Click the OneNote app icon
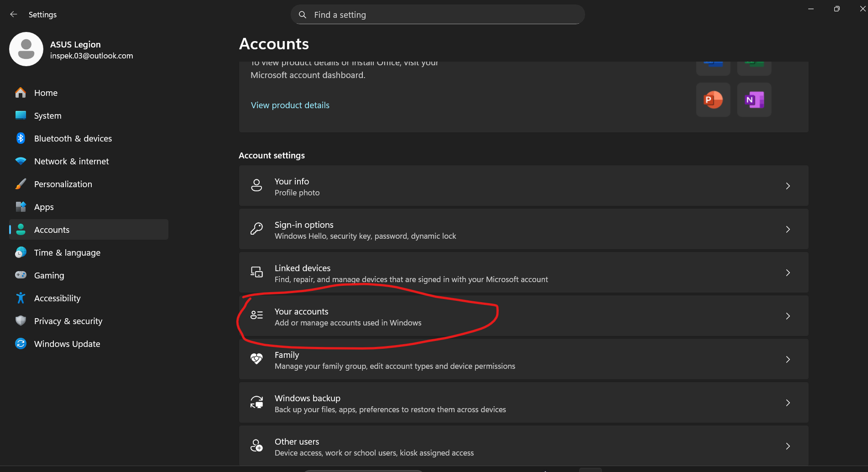Screen dimensions: 868x472 754,100
